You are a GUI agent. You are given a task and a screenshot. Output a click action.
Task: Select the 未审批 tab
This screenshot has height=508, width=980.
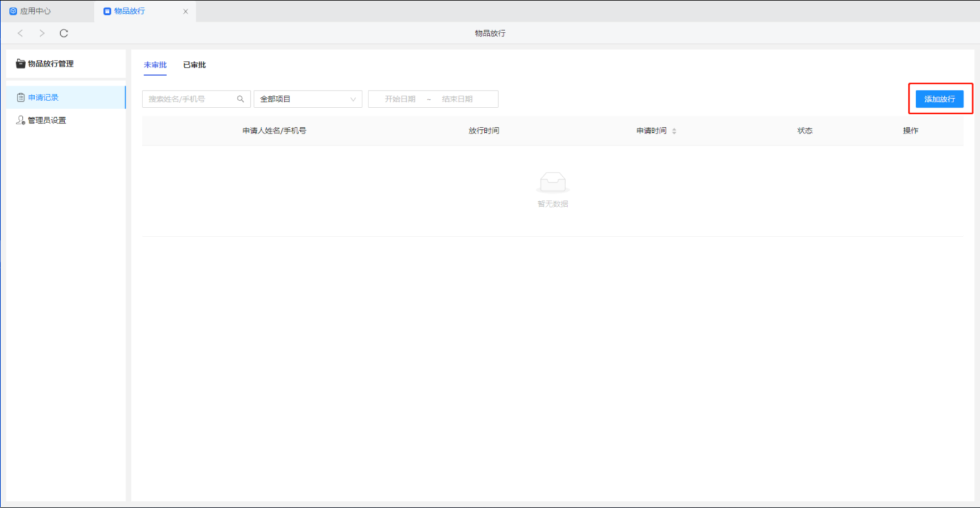(155, 65)
